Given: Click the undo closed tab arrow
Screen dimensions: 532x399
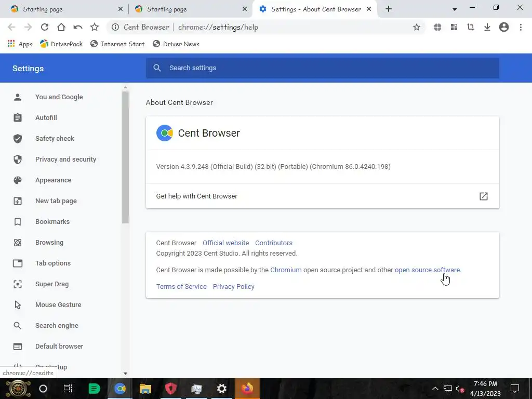Looking at the screenshot, I should pos(78,27).
